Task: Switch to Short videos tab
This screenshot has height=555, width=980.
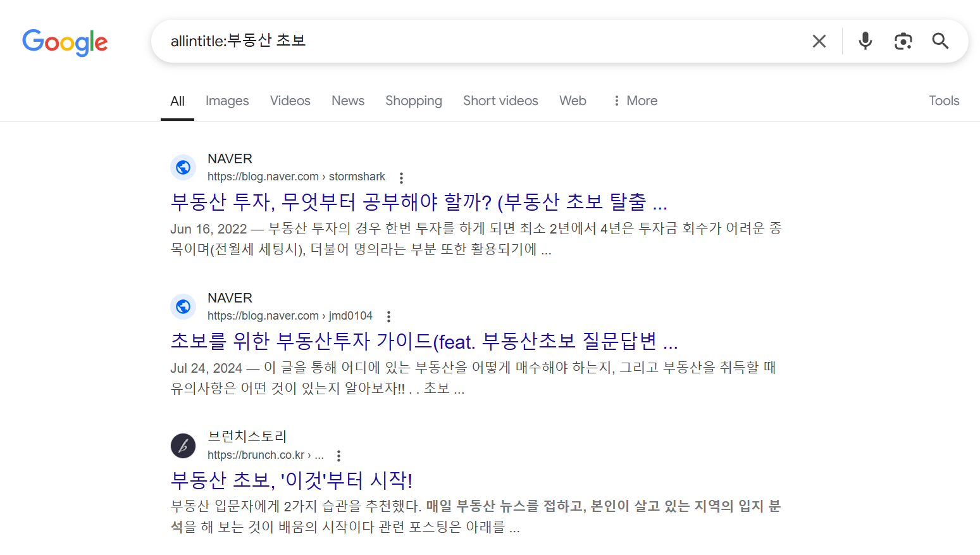Action: point(500,101)
